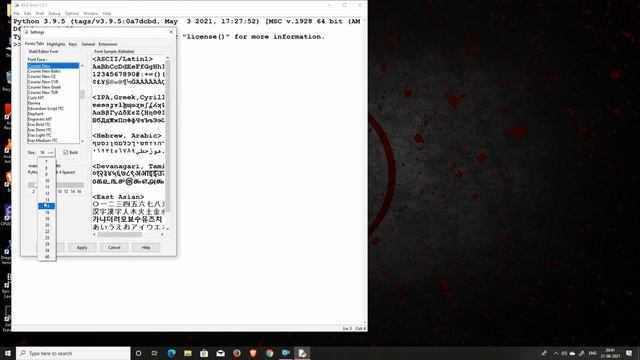
Task: Click the font list vertical scrollbar
Action: pos(82,103)
